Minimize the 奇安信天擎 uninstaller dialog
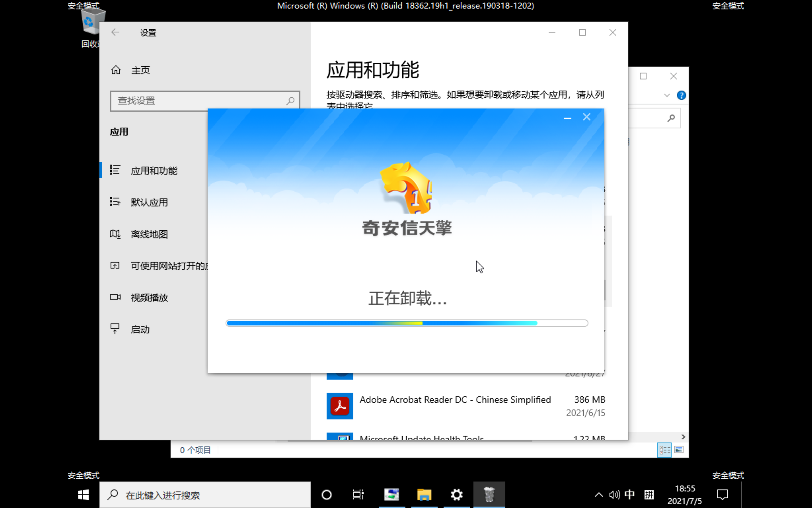812x508 pixels. [567, 118]
